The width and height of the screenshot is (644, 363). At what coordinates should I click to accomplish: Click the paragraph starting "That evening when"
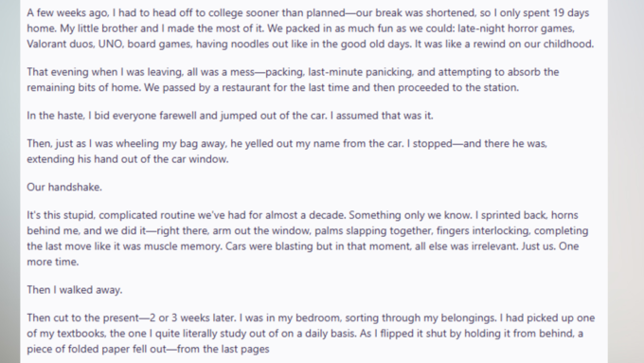click(293, 80)
